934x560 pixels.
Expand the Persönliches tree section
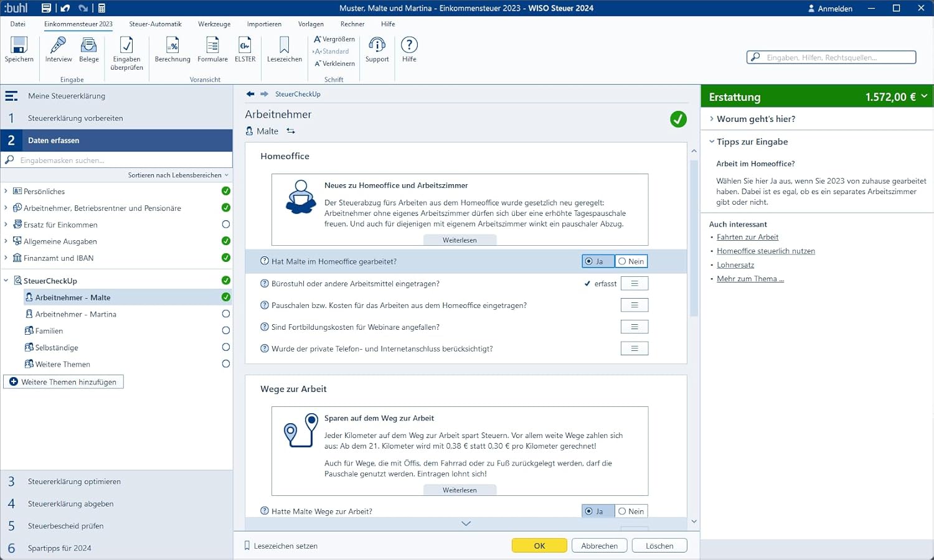(x=6, y=191)
